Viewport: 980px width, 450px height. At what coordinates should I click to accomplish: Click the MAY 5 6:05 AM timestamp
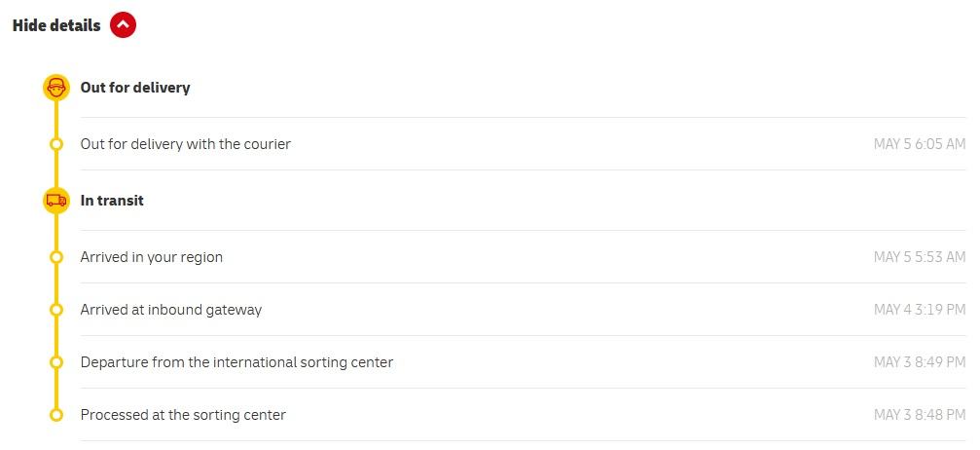tap(919, 144)
